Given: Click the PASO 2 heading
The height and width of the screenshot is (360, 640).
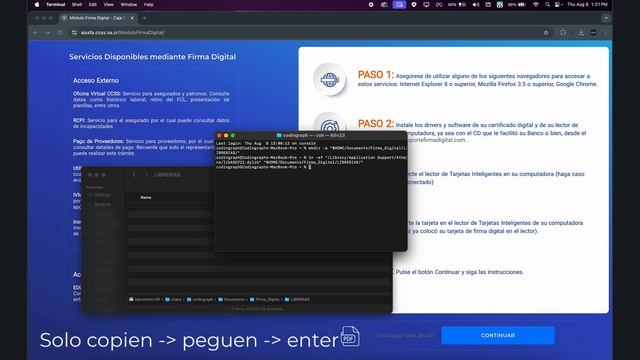Looking at the screenshot, I should coord(376,124).
